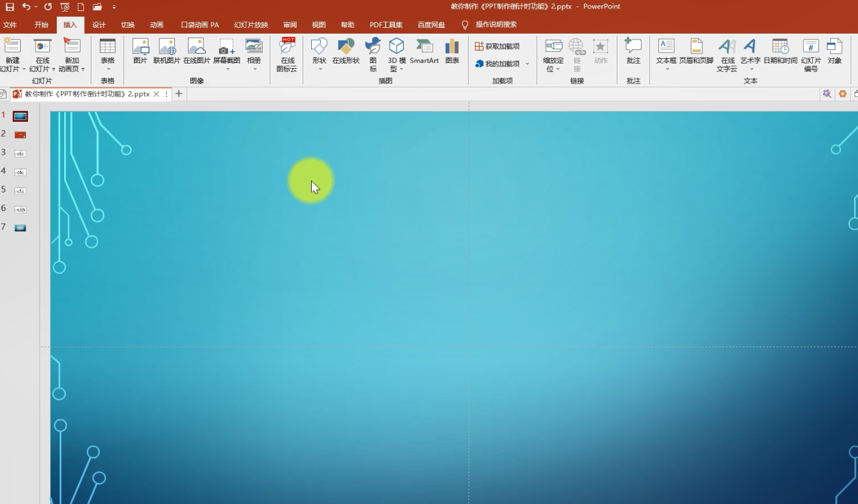Open the 我的加载项 dropdown arrow
Viewport: 858px width, 504px height.
pos(528,64)
